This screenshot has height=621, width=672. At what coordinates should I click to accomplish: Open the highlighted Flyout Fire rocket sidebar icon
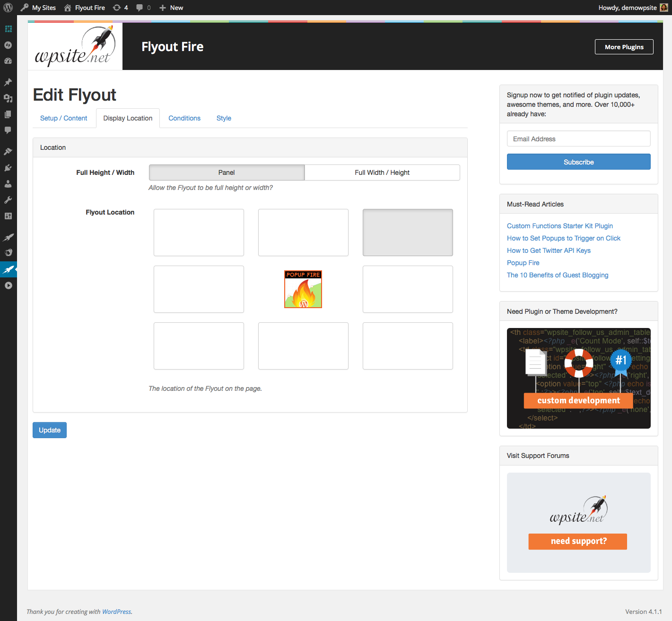click(x=8, y=269)
